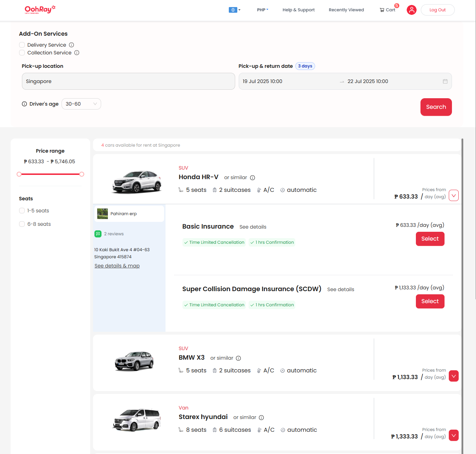Expand the BMW X3 price details chevron
476x454 pixels.
(x=454, y=376)
